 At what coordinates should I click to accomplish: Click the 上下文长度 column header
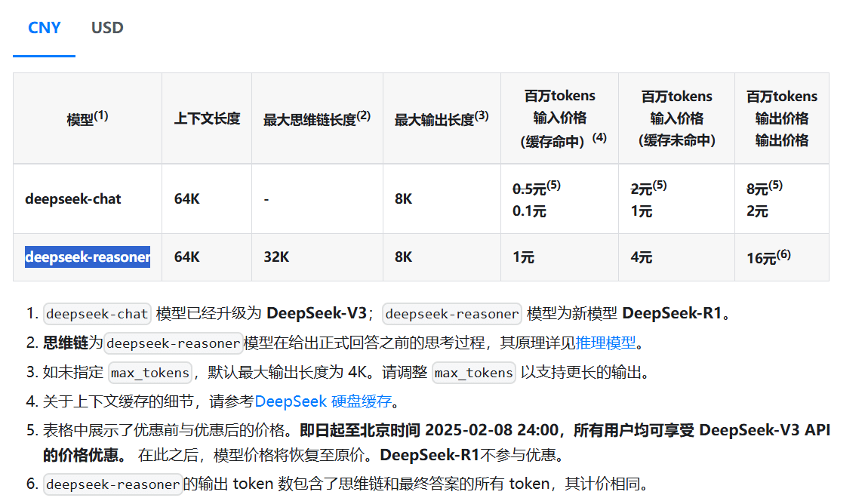tap(207, 118)
